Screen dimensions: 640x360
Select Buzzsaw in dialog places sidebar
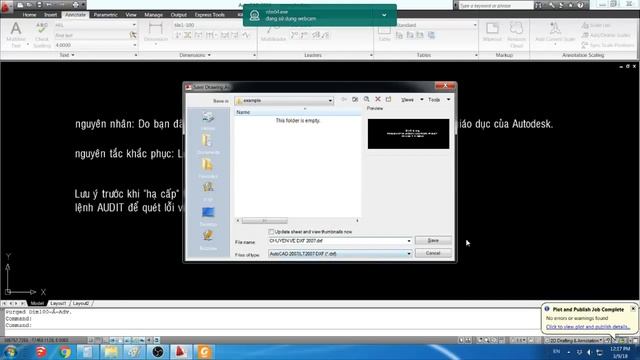(x=208, y=240)
